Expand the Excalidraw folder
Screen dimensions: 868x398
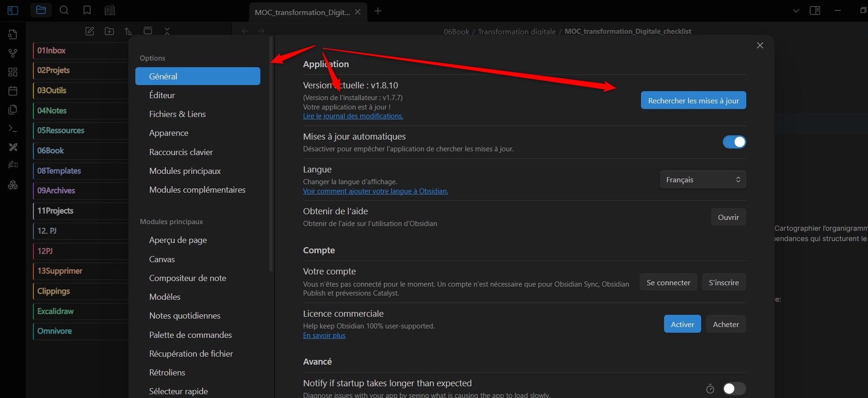tap(80, 311)
